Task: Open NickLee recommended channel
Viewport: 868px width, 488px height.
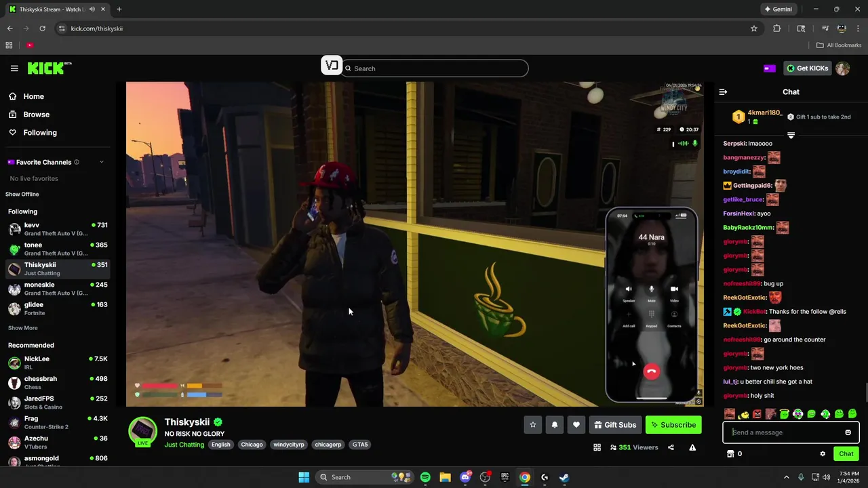Action: coord(58,363)
